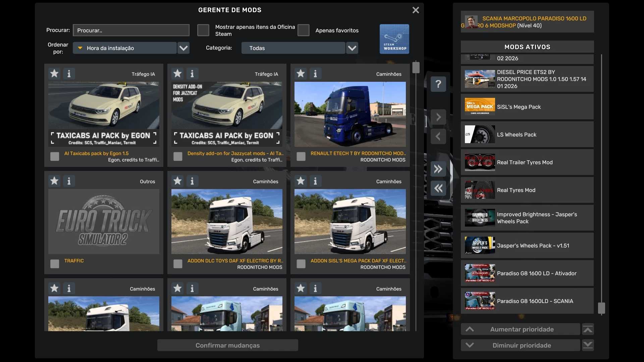
Task: Click the active mods list scrollbar handle
Action: [x=601, y=308]
